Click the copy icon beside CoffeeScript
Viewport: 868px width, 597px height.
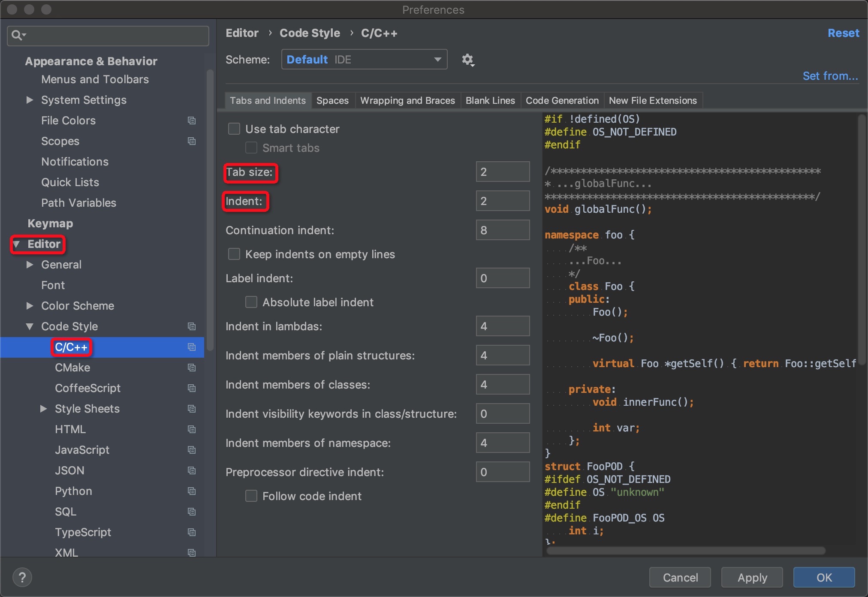192,388
